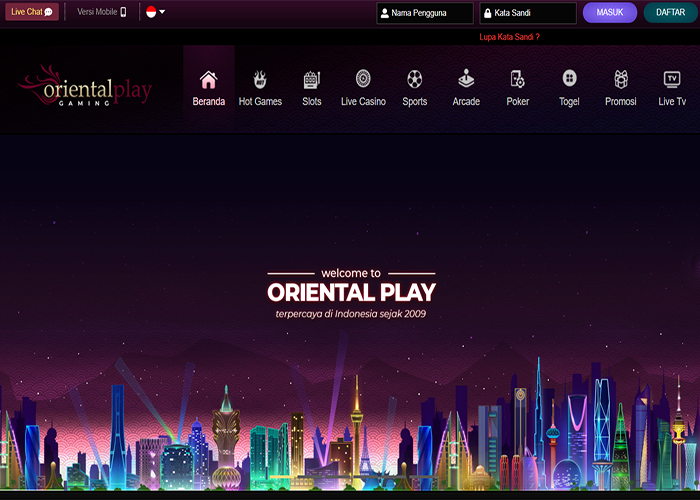Open the Hot Games menu label

click(x=260, y=102)
